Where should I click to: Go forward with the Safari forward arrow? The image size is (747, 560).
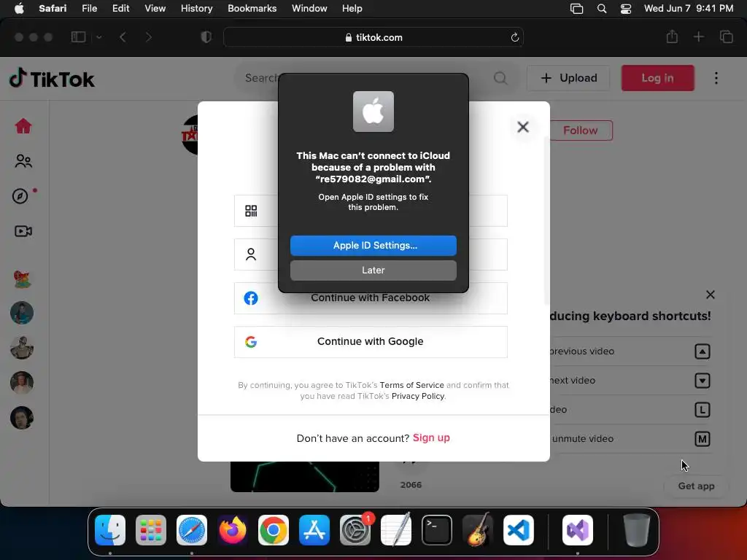click(x=148, y=37)
